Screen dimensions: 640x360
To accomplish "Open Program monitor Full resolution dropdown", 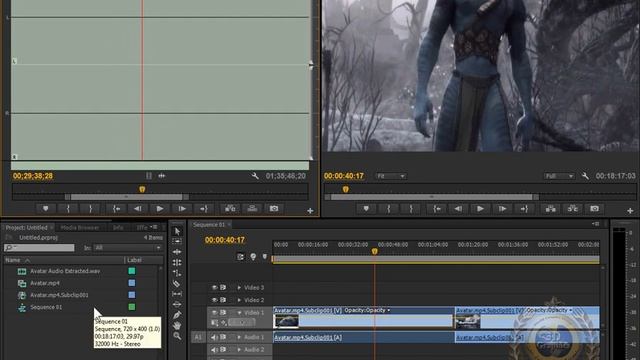I will coord(559,176).
